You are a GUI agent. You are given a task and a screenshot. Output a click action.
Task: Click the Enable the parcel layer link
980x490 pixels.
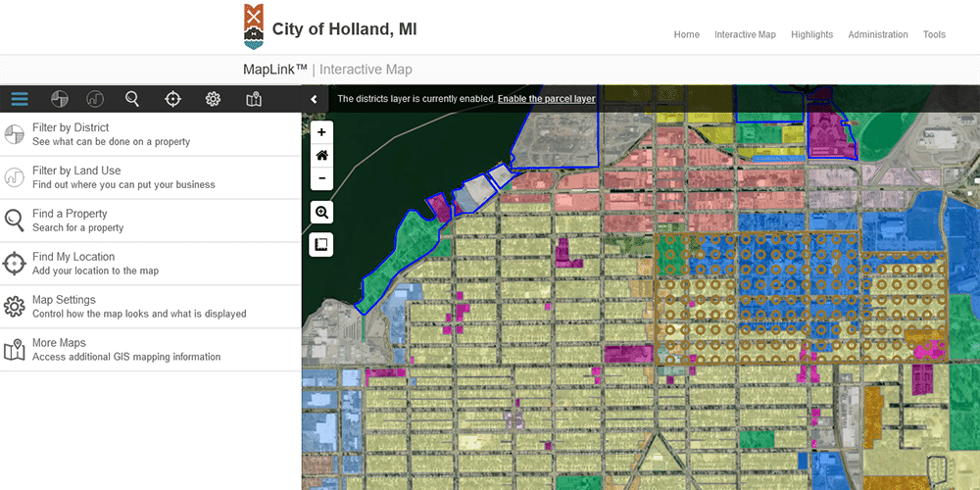coord(546,99)
